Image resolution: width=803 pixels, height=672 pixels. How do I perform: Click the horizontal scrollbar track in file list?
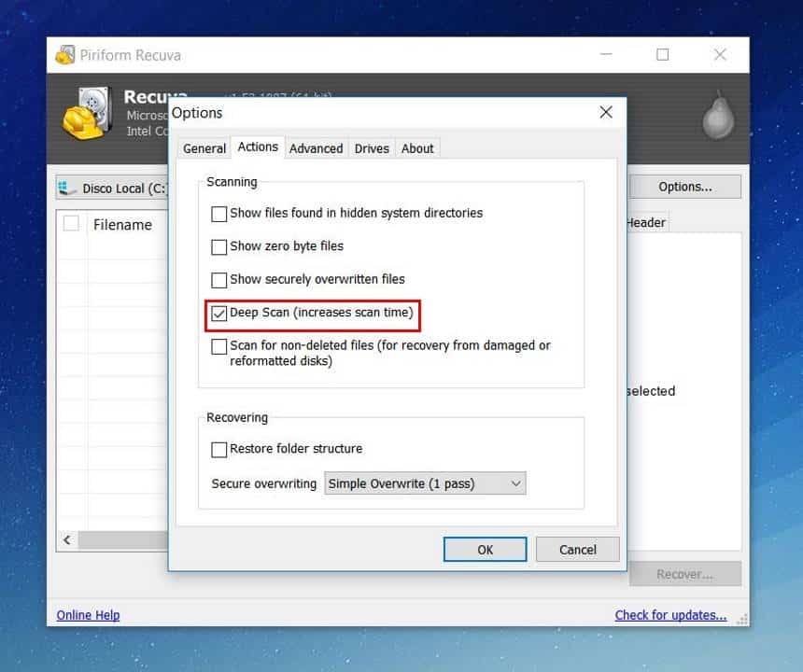(123, 540)
